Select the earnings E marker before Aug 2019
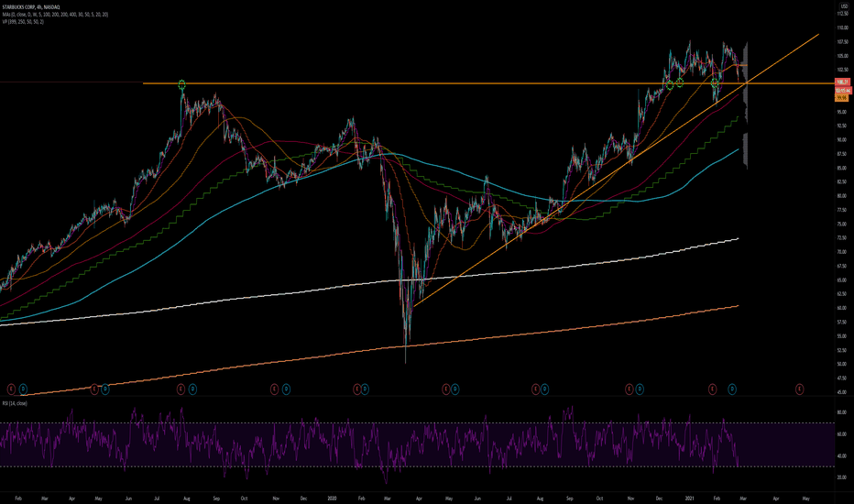The image size is (854, 504). (x=181, y=389)
